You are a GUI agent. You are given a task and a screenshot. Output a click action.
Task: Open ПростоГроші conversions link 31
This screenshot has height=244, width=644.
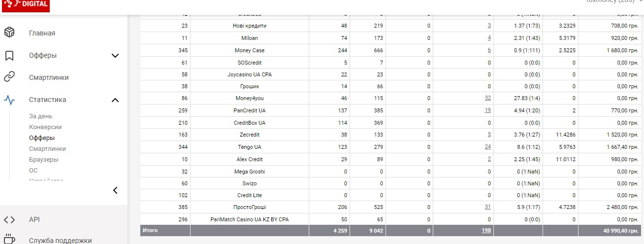click(487, 208)
